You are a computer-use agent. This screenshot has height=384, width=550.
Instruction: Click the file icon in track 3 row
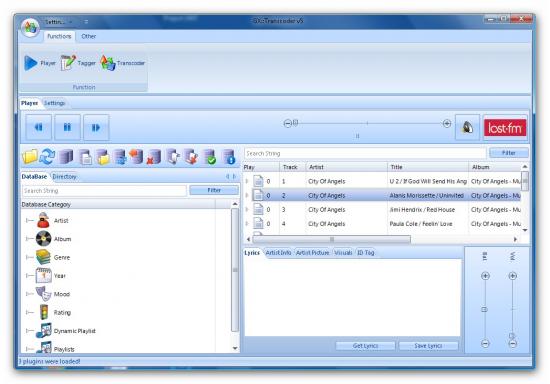(258, 209)
